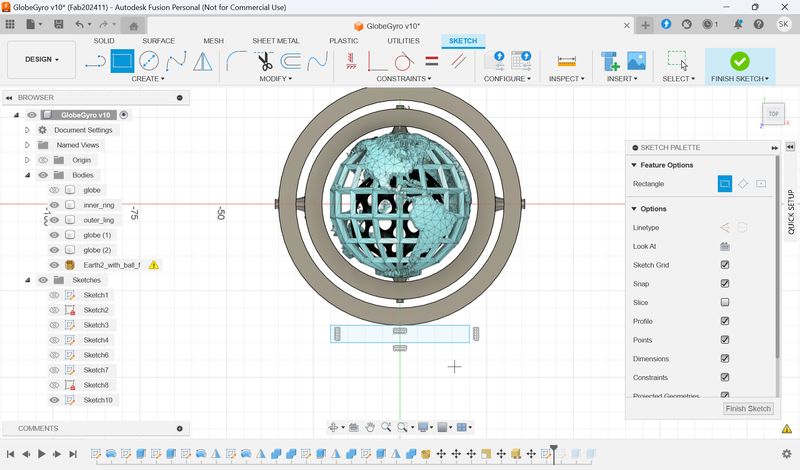Open timeline settings gear
Viewport: 800px width, 470px height.
pyautogui.click(x=787, y=454)
